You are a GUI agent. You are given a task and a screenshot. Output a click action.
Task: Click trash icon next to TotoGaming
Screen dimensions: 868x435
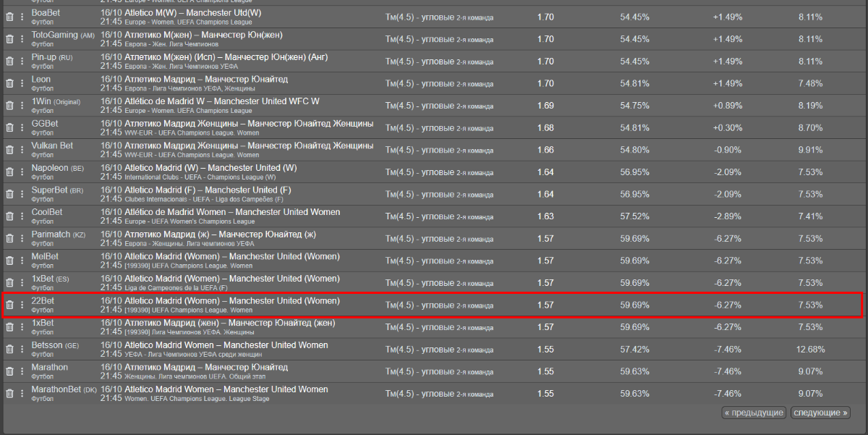[x=9, y=39]
